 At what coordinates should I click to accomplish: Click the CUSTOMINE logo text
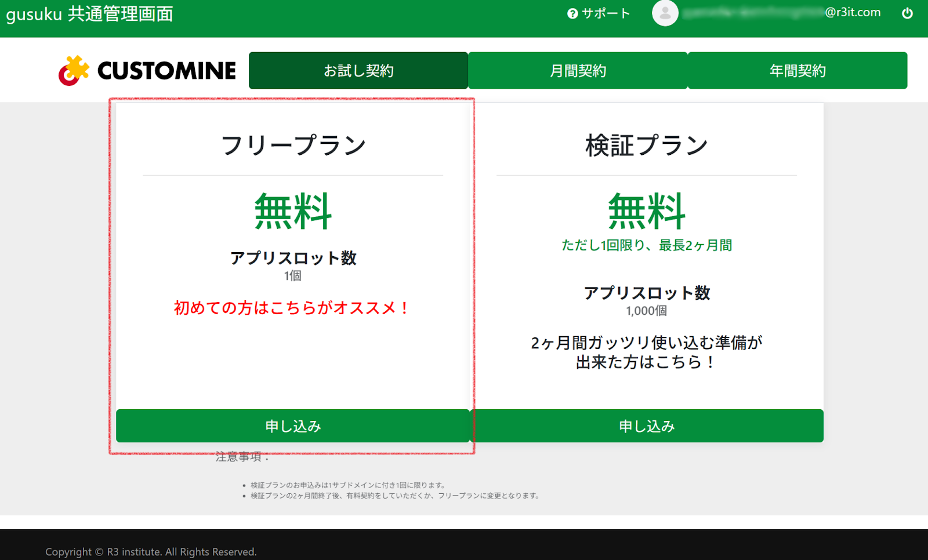[x=166, y=71]
